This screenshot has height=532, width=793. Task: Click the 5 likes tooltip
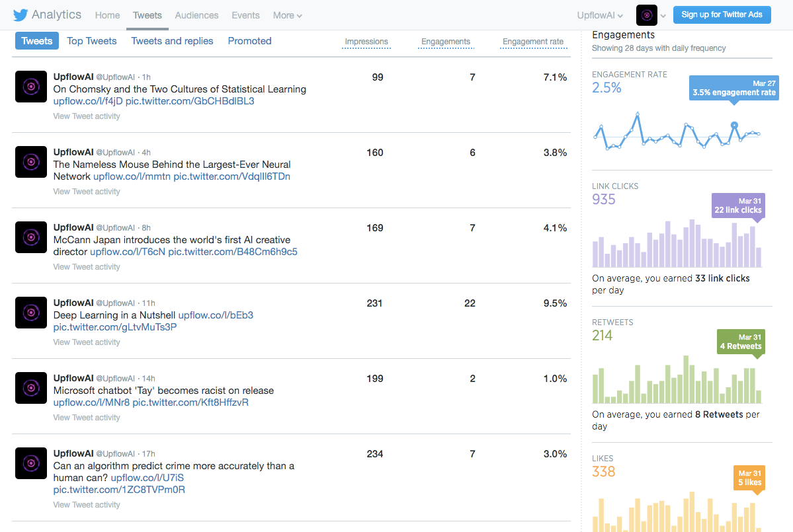[749, 477]
